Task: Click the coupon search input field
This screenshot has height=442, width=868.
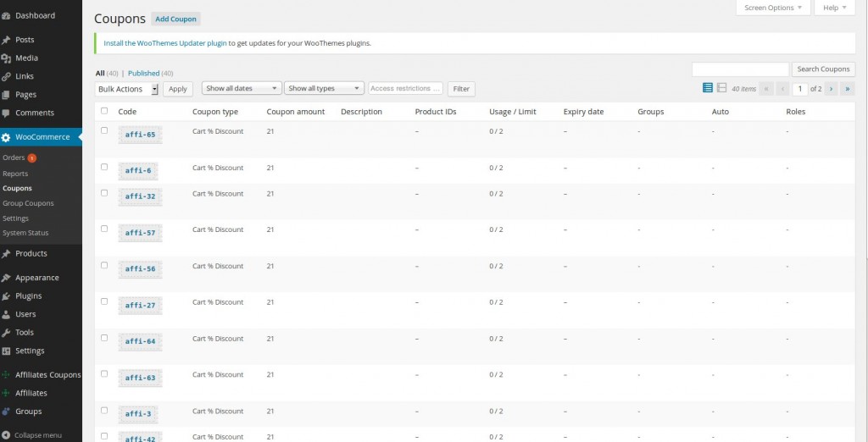Action: (740, 69)
